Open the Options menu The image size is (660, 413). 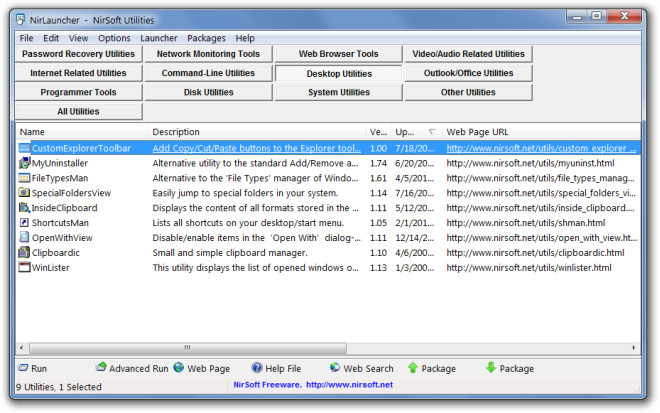point(114,38)
